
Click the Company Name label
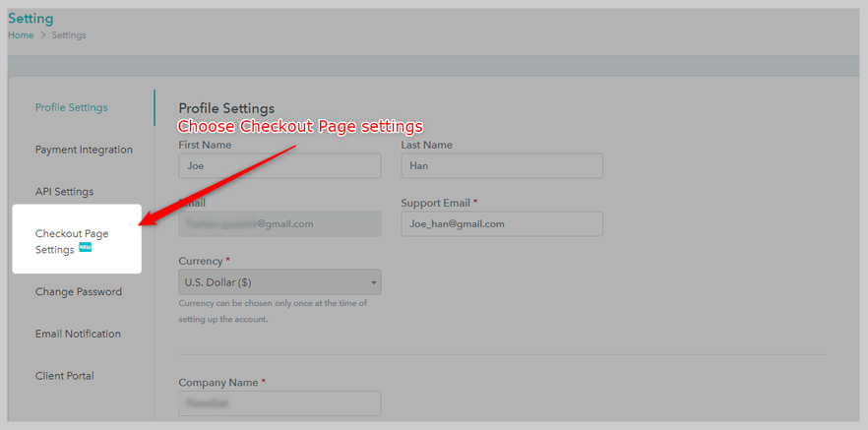pos(222,383)
